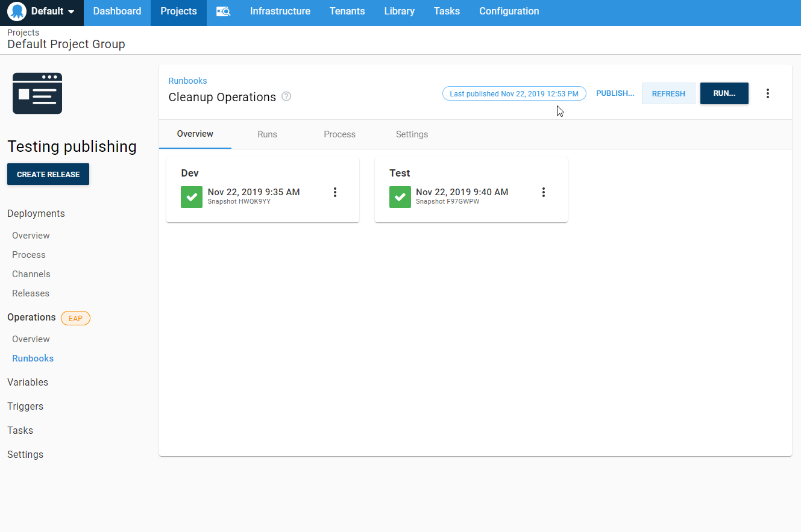Click the REFRESH button
The image size is (801, 532).
point(668,93)
